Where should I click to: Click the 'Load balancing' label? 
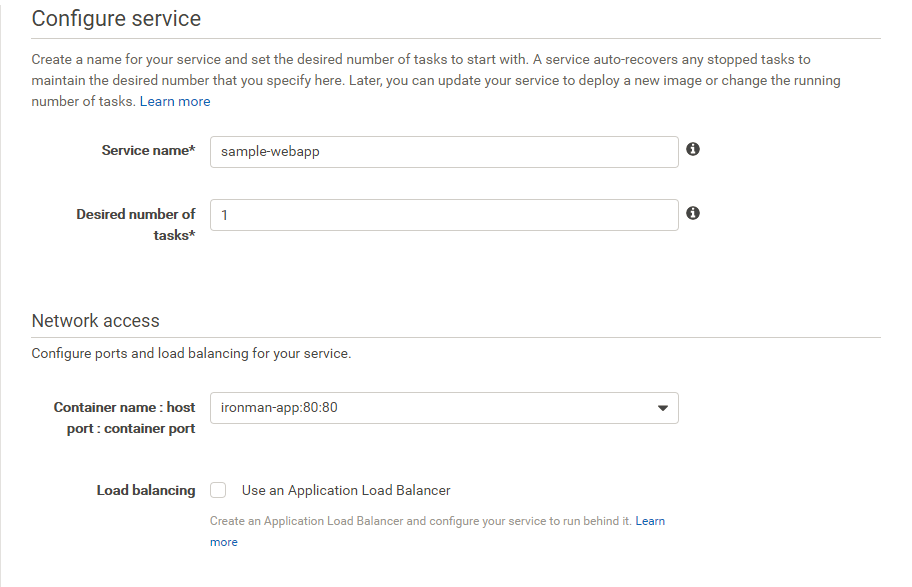point(146,490)
